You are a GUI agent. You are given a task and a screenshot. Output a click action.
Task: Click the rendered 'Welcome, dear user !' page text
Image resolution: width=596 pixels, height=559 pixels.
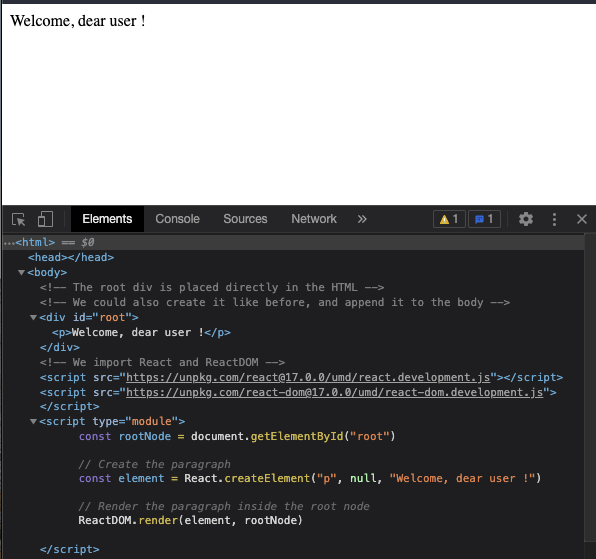tap(78, 21)
